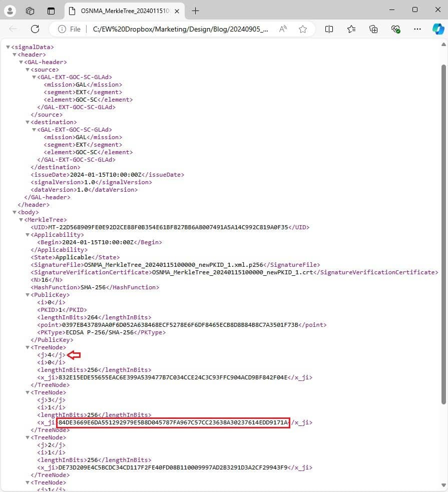This screenshot has height=492, width=448.
Task: Collapse the TreeNode with j 3
Action: (x=28, y=392)
